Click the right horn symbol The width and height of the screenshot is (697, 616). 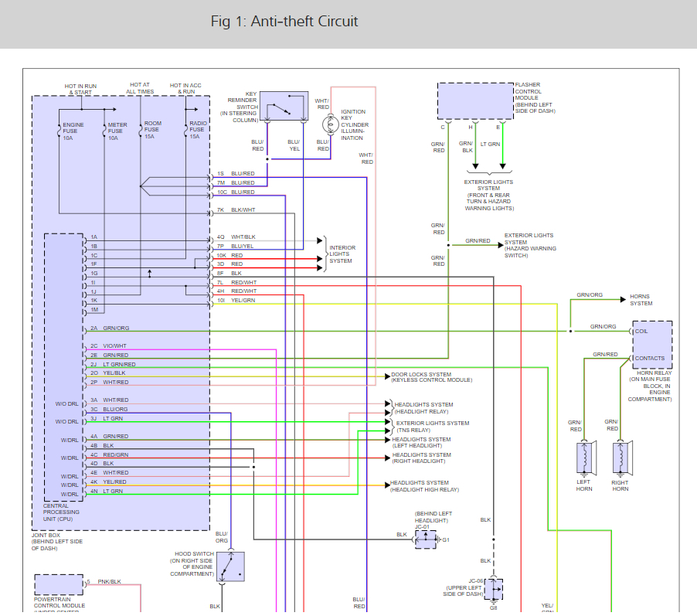(622, 458)
